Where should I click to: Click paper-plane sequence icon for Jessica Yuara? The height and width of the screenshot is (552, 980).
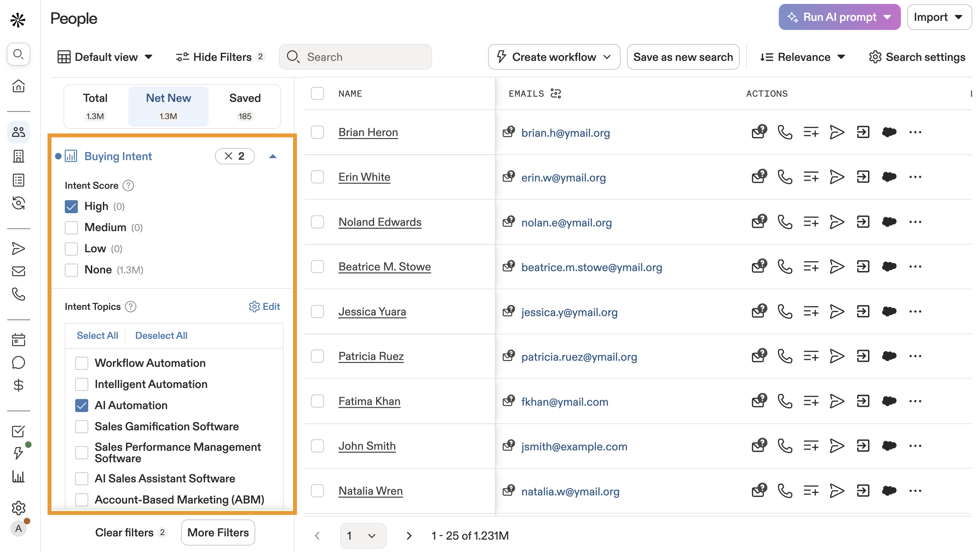836,311
